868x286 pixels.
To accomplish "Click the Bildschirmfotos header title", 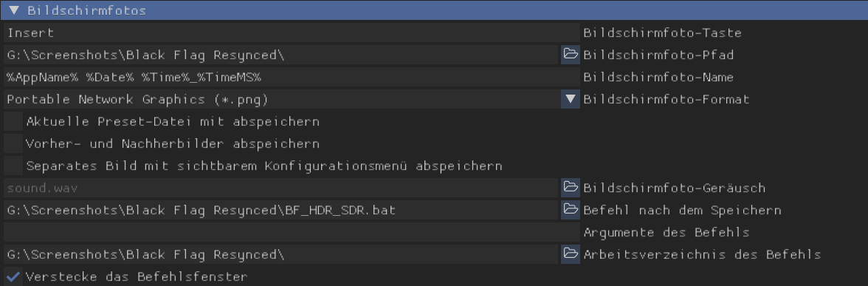I will pyautogui.click(x=87, y=10).
